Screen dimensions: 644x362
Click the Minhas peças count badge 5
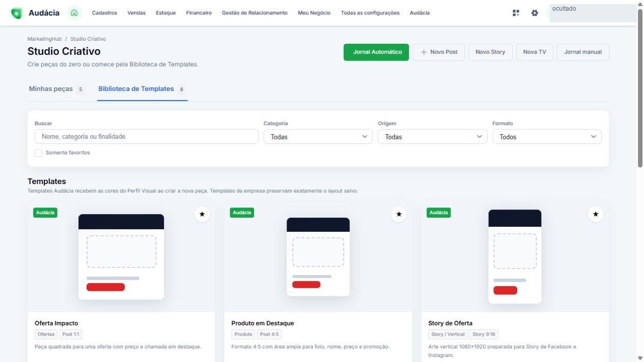(x=80, y=89)
